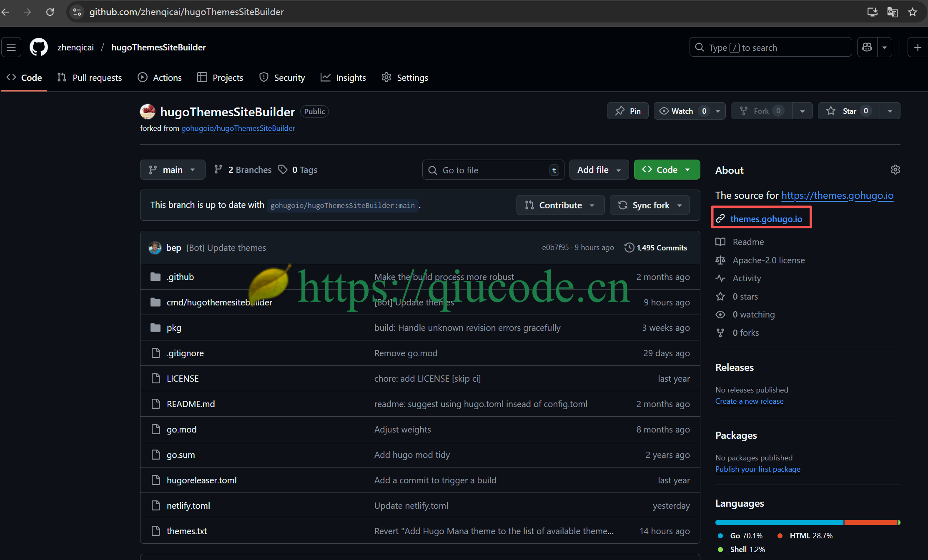The height and width of the screenshot is (560, 928).
Task: Click the Go language bar segment
Action: click(779, 522)
